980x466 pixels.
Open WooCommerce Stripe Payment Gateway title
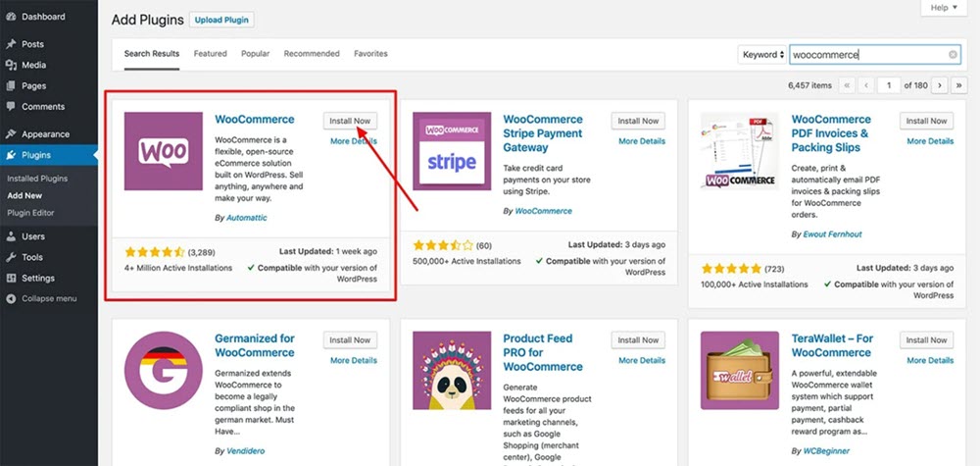click(543, 133)
